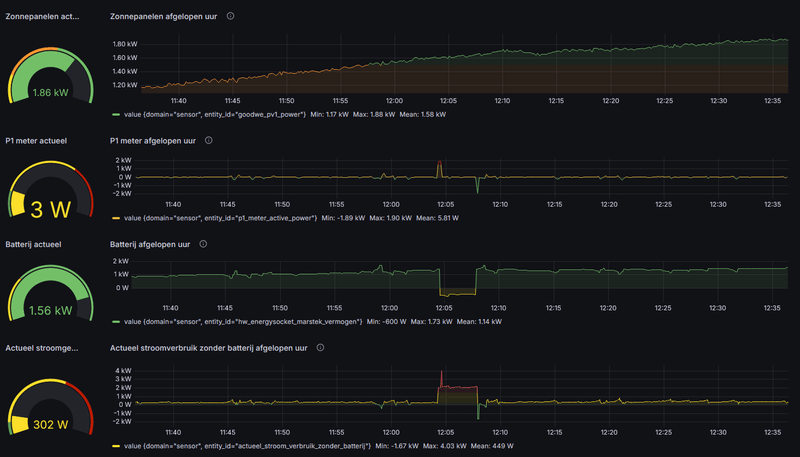Click info icon beside P1 meter afgelopen uur
Viewport: 800px width, 457px height.
pyautogui.click(x=209, y=140)
